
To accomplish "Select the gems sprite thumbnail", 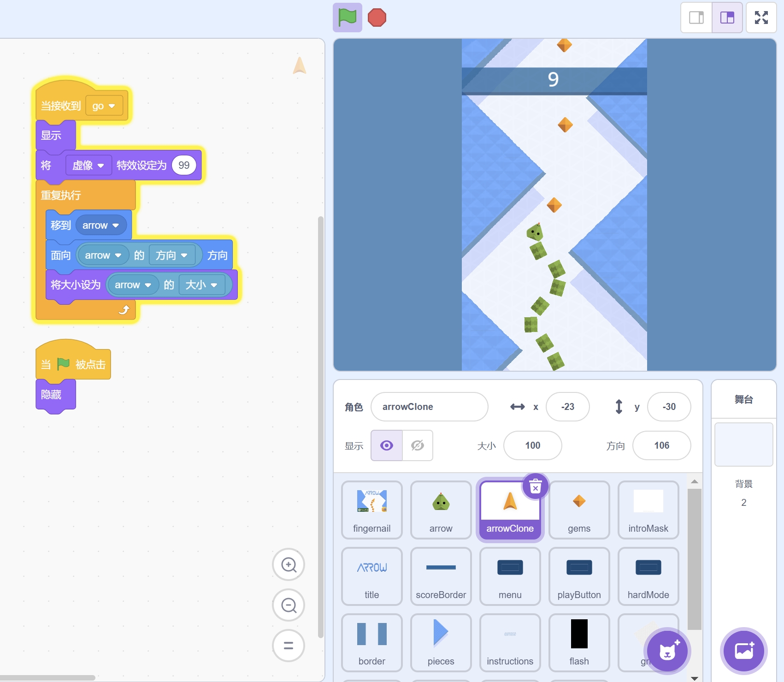I will (579, 510).
